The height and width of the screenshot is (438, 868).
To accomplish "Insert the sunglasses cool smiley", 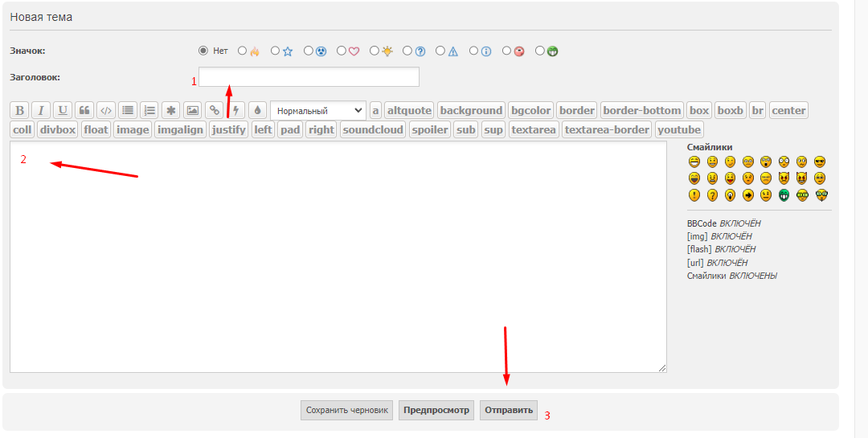I will tap(820, 162).
